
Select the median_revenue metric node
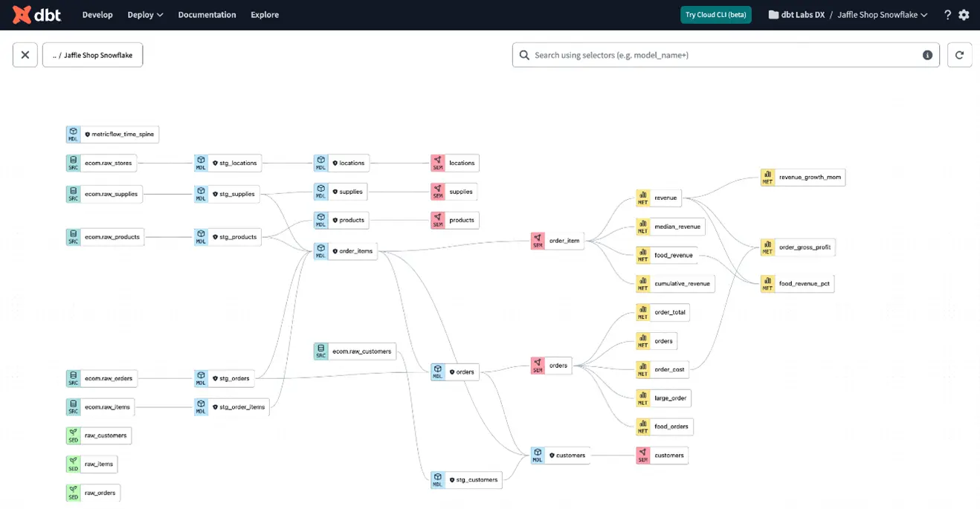coord(671,227)
